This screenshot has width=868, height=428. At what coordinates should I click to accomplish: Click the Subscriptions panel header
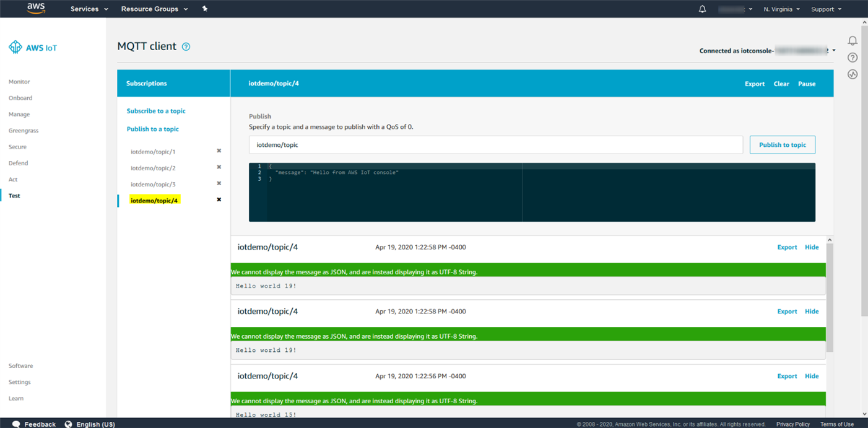173,83
